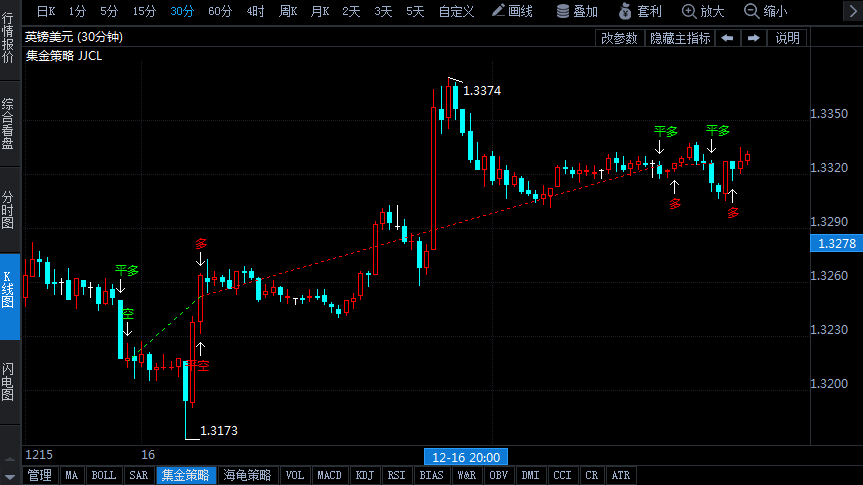Zoom in with 放大 magnifier
Viewport: 863px width, 485px height.
coord(703,11)
